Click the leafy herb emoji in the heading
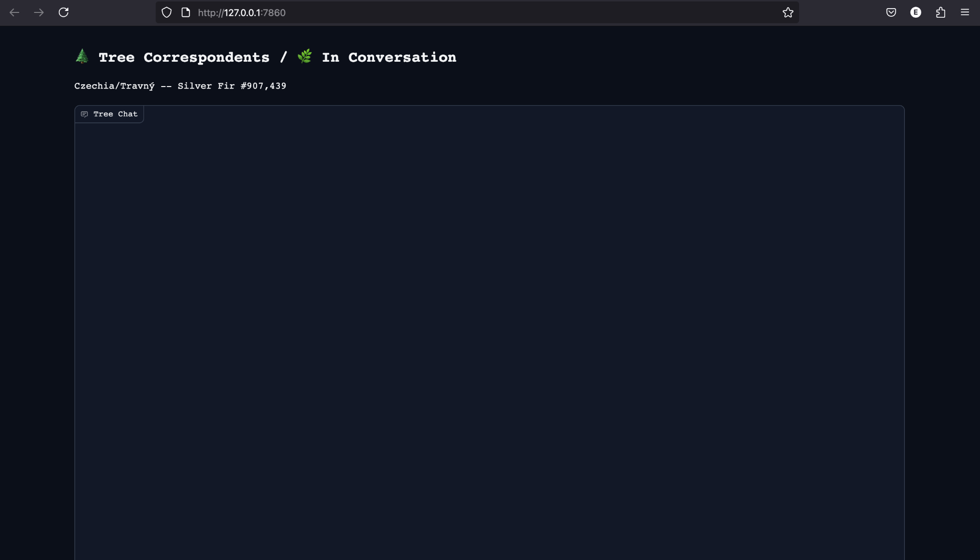 [305, 56]
